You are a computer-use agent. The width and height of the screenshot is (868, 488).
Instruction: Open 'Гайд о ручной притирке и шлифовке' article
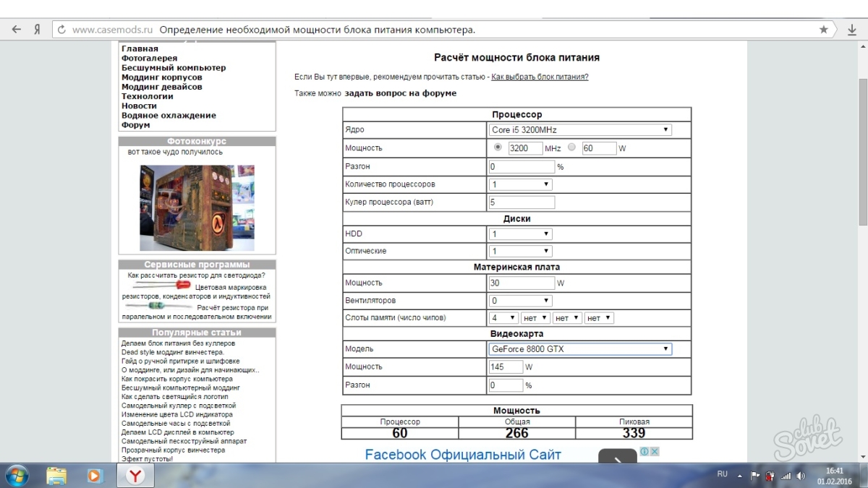180,361
